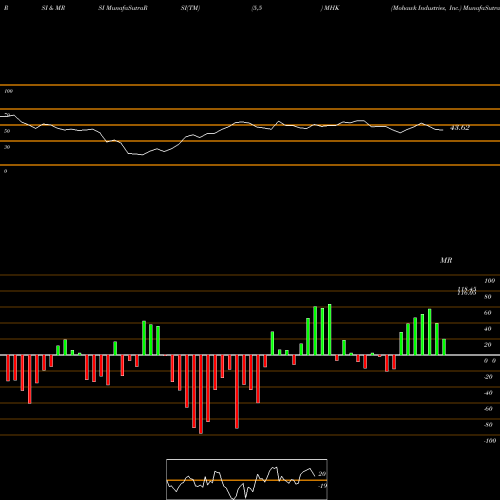500x500 pixels.
Task: Click the SI MunafaSutraR header text
Action: (x=123, y=8)
